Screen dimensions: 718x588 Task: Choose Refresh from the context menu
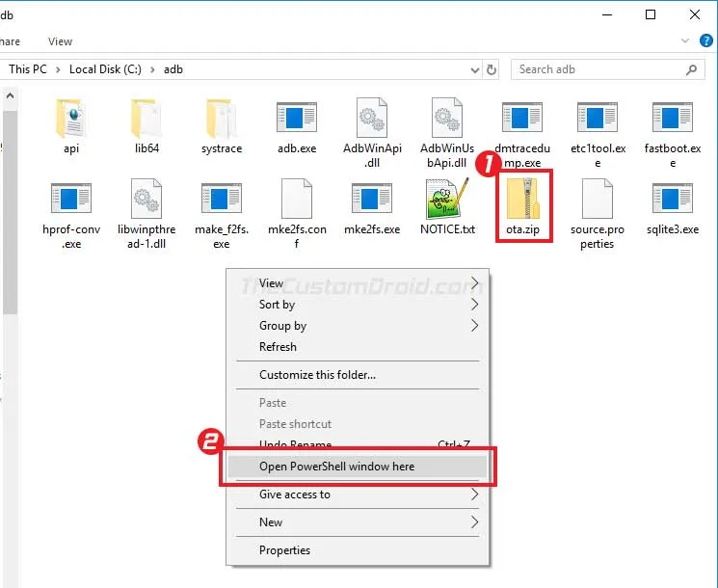click(x=358, y=347)
